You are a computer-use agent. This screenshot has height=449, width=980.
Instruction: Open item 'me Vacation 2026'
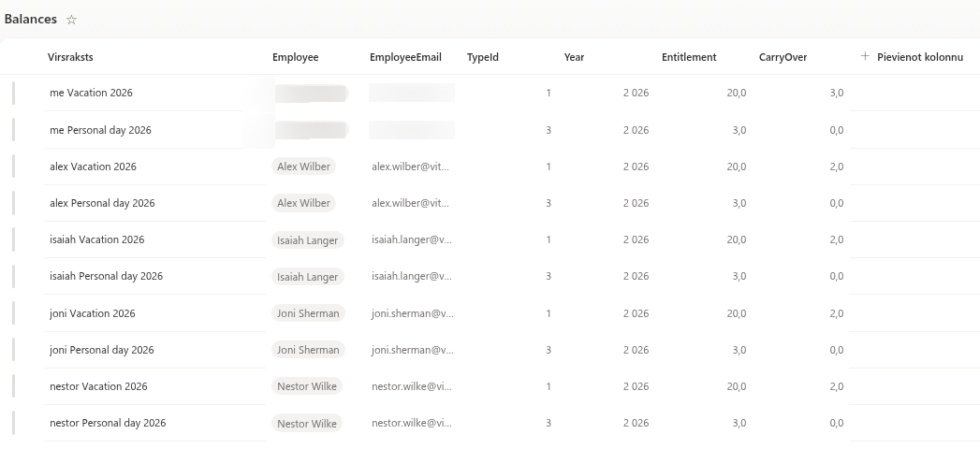coord(91,93)
